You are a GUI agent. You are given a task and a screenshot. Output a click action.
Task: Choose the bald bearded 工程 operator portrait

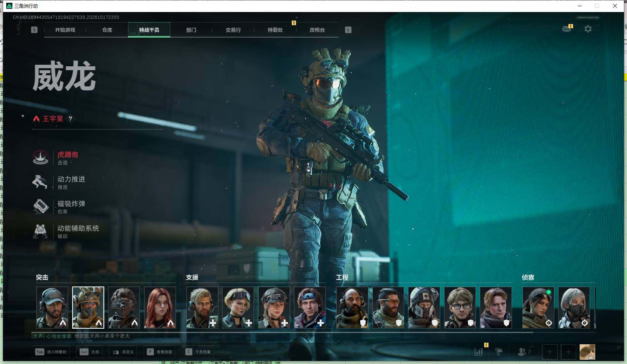coord(352,307)
